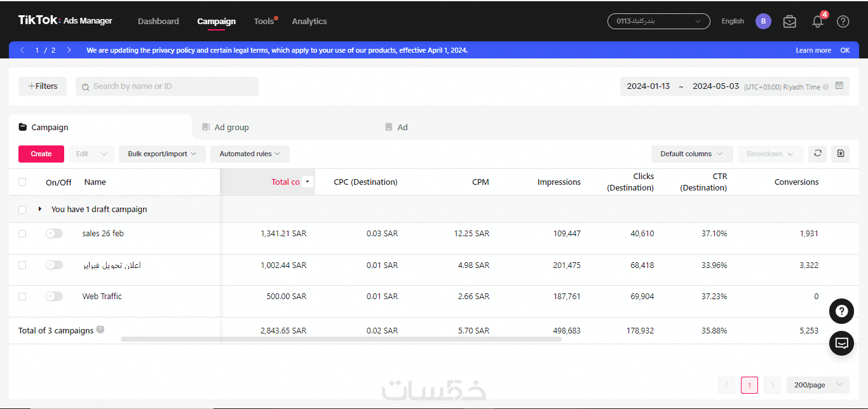Click the search magnifier icon
This screenshot has width=868, height=409.
click(85, 87)
